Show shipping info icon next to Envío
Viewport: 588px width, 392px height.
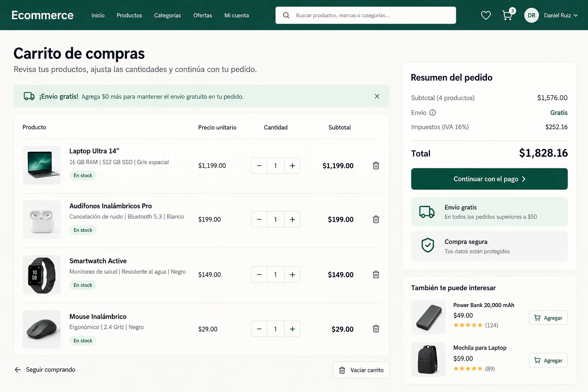point(433,113)
